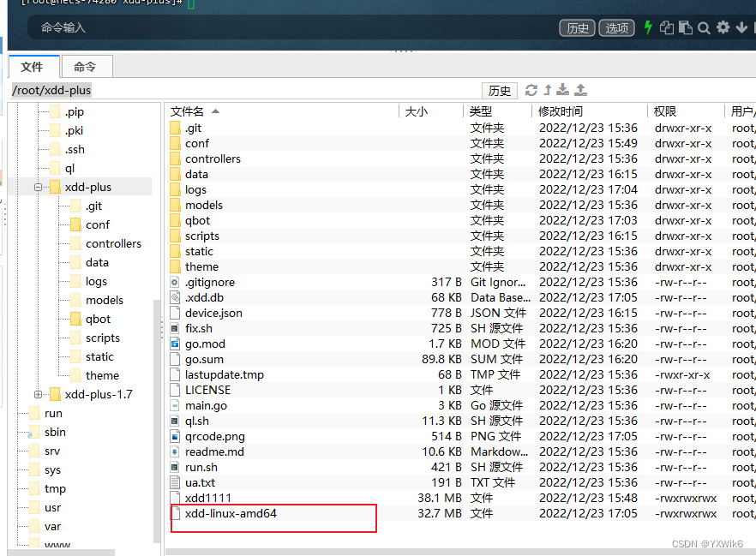The width and height of the screenshot is (756, 556).
Task: Select the tmp folder in the tree
Action: click(x=55, y=488)
